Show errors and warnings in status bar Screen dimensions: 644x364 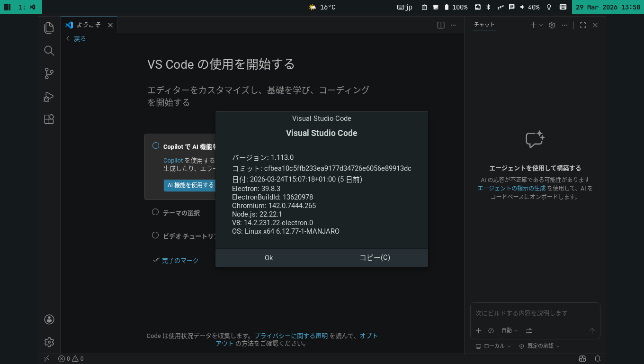[x=71, y=359]
